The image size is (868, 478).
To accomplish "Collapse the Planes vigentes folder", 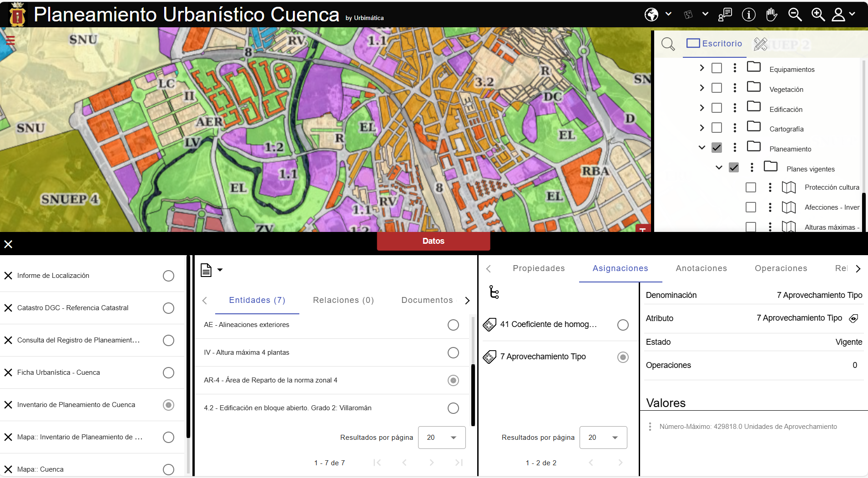I will pos(719,167).
